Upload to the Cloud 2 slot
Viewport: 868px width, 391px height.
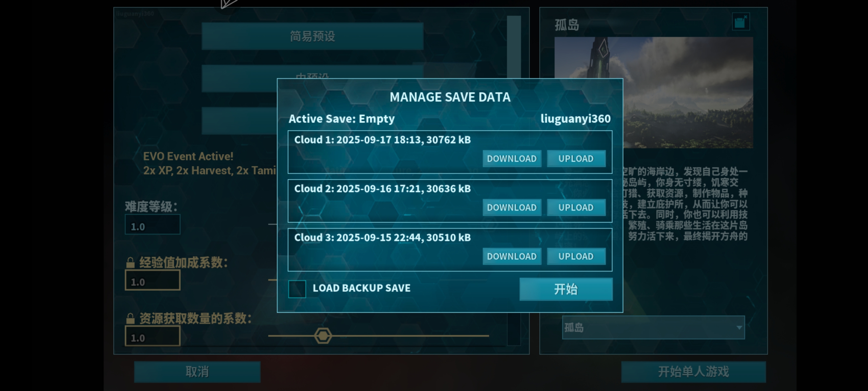click(x=576, y=208)
